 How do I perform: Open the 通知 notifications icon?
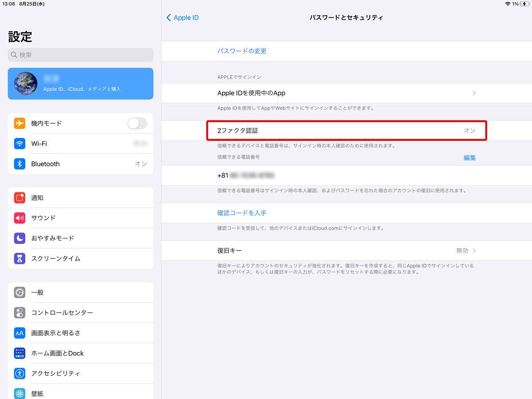[20, 198]
